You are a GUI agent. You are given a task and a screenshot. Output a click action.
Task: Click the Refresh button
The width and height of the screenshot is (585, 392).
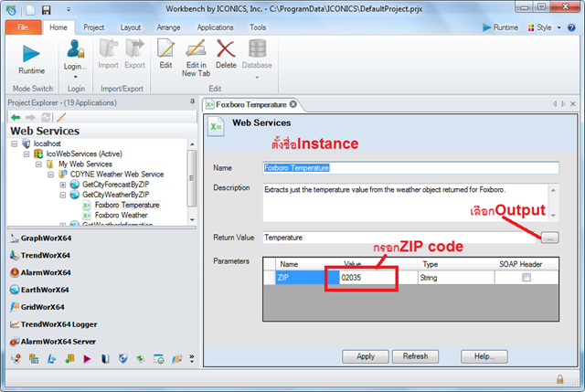[x=415, y=356]
